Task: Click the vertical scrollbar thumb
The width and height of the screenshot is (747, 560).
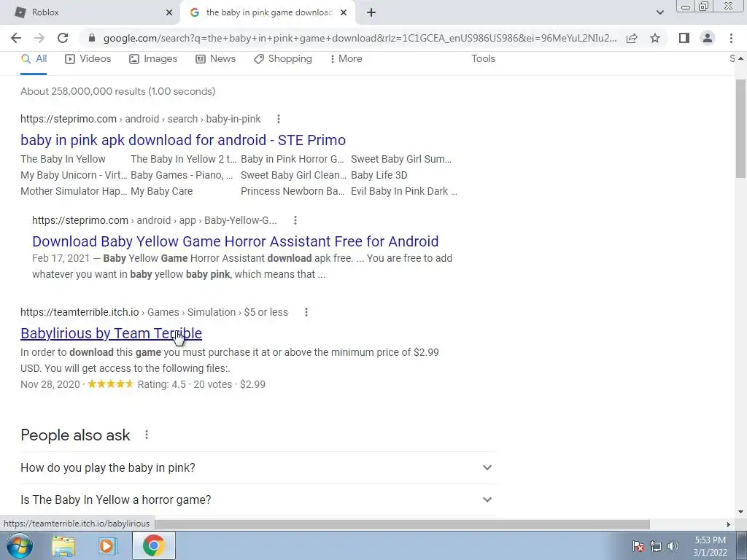Action: (x=740, y=128)
